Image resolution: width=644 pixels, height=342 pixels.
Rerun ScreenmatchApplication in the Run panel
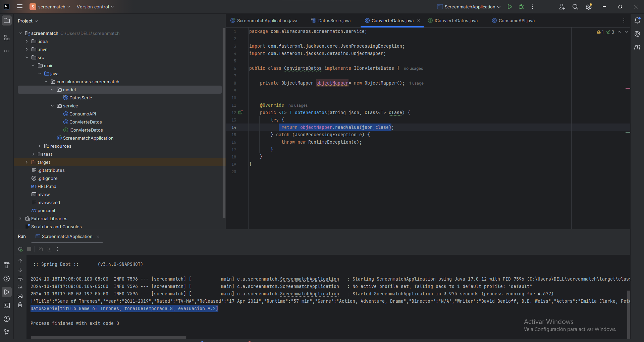[x=20, y=249]
